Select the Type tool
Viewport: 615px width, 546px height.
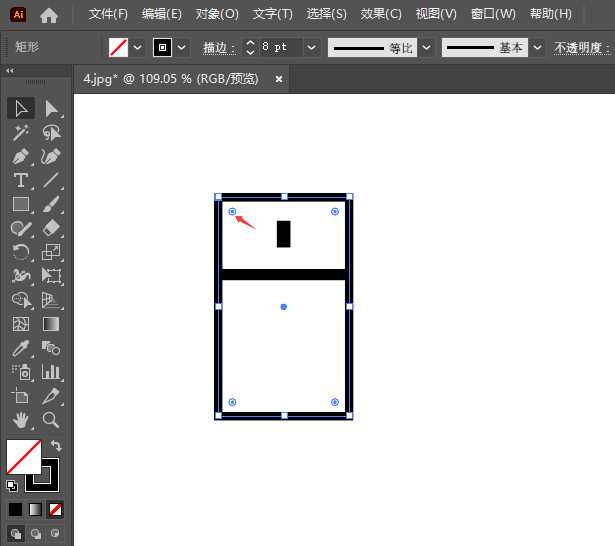[x=21, y=180]
